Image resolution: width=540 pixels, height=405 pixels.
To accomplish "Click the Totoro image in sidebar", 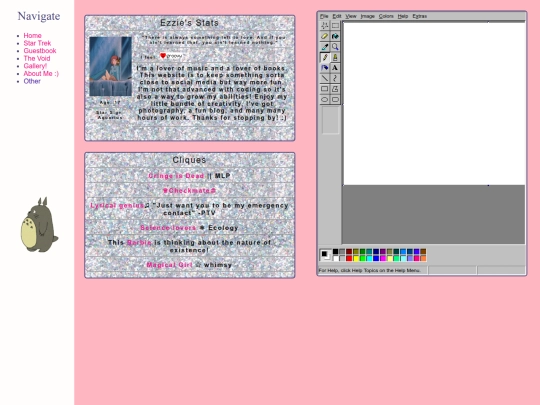I will tap(39, 225).
